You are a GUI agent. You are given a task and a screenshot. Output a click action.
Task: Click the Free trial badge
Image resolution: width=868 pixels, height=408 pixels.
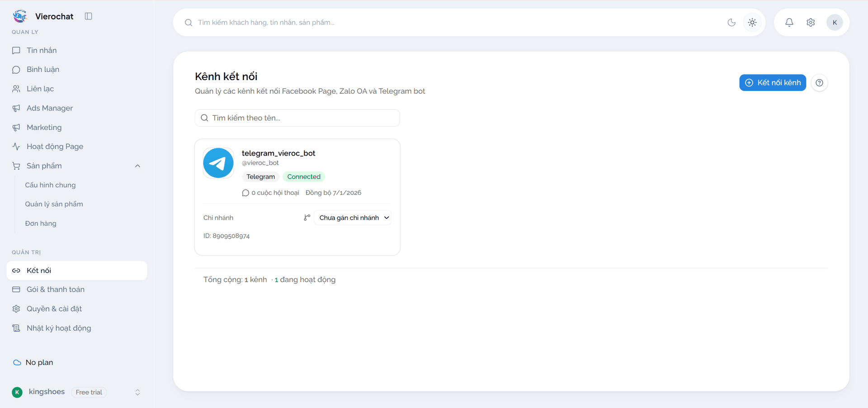[89, 392]
